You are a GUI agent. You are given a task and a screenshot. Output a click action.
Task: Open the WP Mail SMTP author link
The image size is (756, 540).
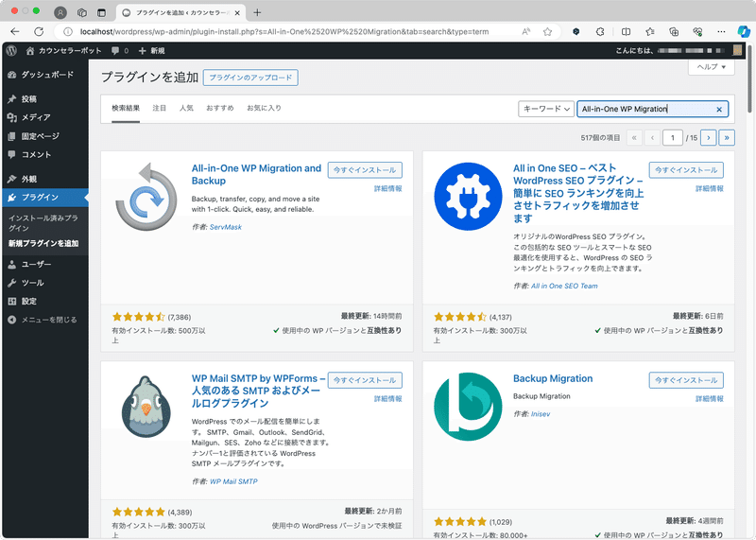pyautogui.click(x=233, y=481)
